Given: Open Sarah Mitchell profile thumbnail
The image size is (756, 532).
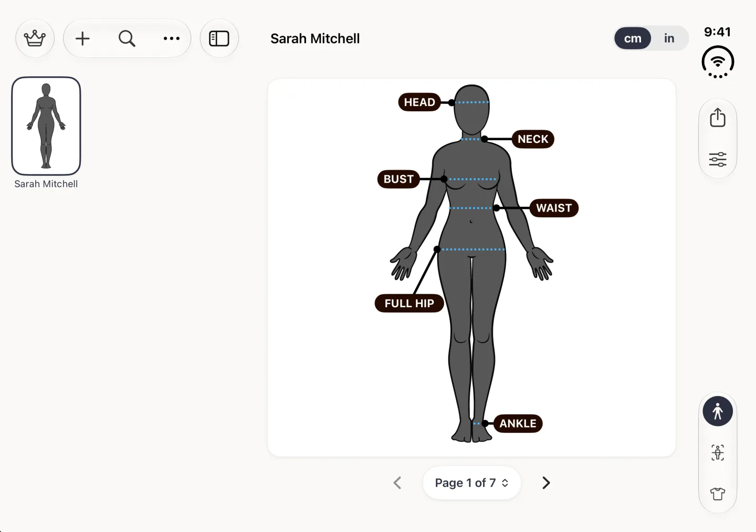Looking at the screenshot, I should click(x=46, y=126).
